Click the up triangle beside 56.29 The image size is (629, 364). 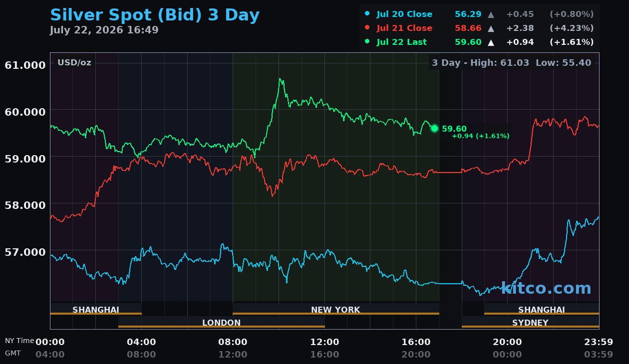click(491, 14)
